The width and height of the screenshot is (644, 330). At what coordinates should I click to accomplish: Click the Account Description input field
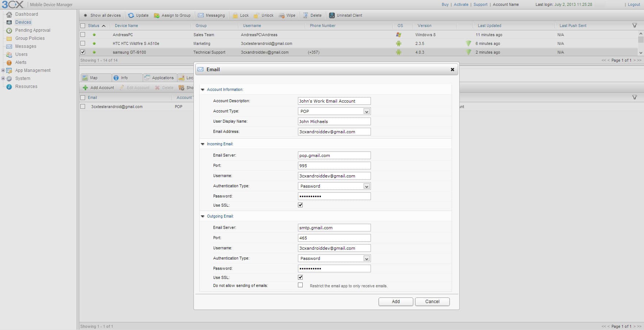(x=334, y=101)
